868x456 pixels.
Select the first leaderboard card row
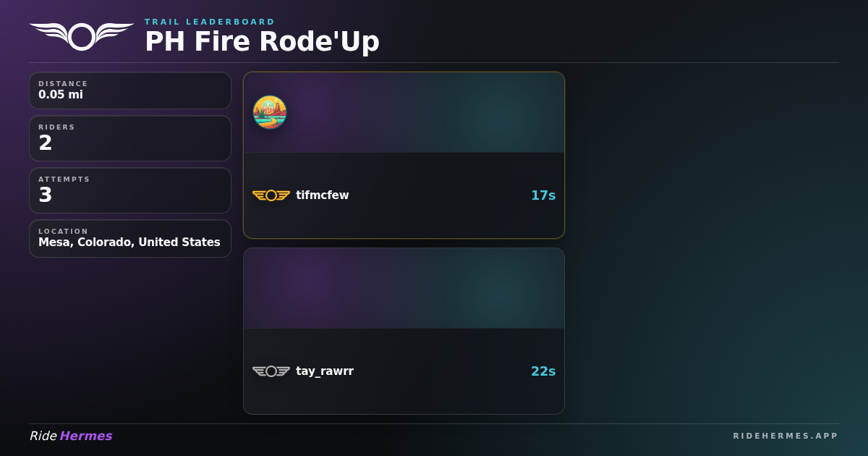(404, 195)
